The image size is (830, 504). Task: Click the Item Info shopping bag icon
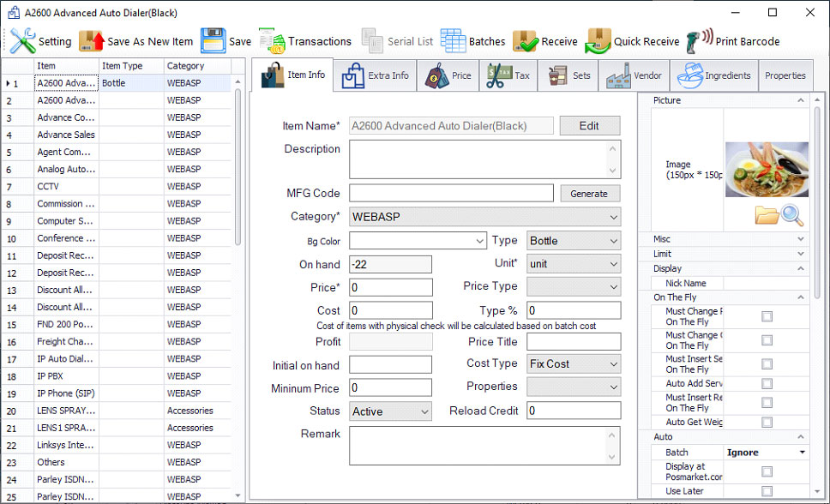[273, 75]
